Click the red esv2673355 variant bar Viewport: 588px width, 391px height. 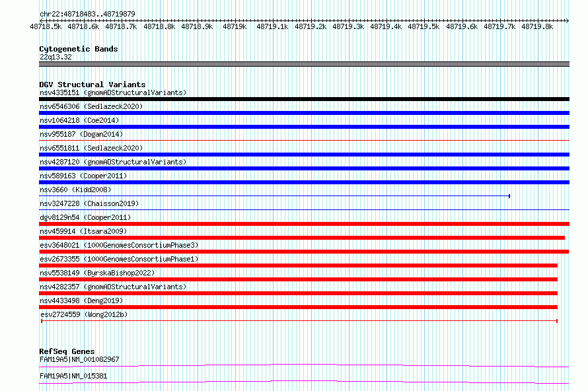coord(298,266)
